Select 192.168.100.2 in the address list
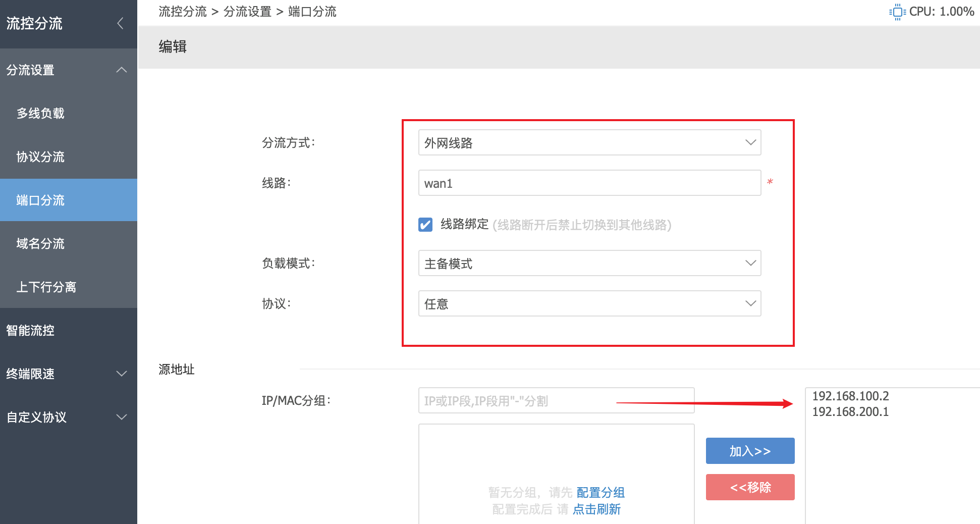Image resolution: width=980 pixels, height=524 pixels. click(x=850, y=396)
